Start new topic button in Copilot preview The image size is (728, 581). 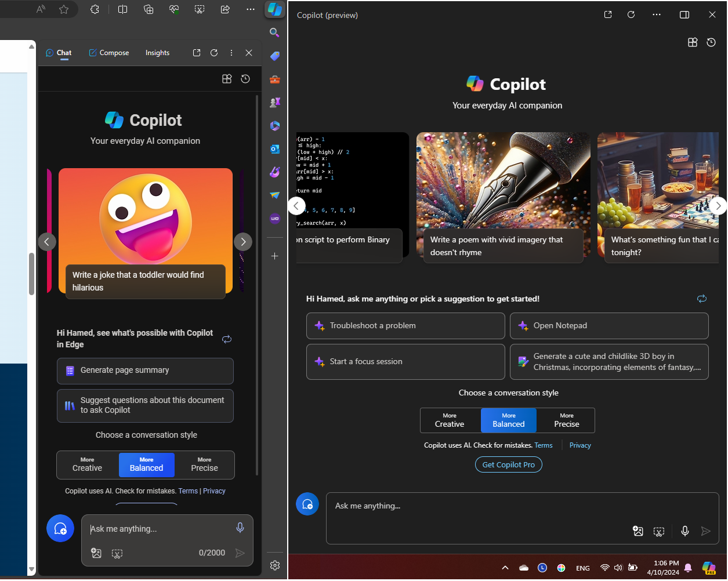point(307,504)
